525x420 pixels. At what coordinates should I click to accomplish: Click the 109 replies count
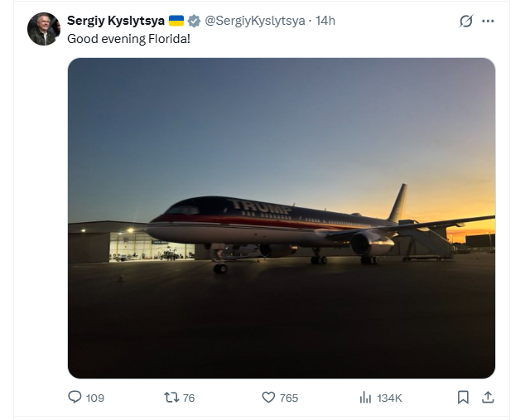pyautogui.click(x=95, y=398)
